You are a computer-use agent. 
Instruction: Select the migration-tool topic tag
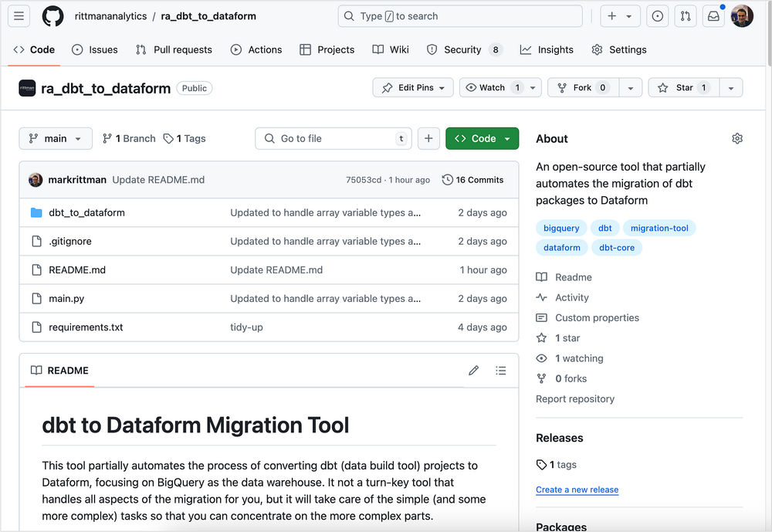pyautogui.click(x=659, y=228)
